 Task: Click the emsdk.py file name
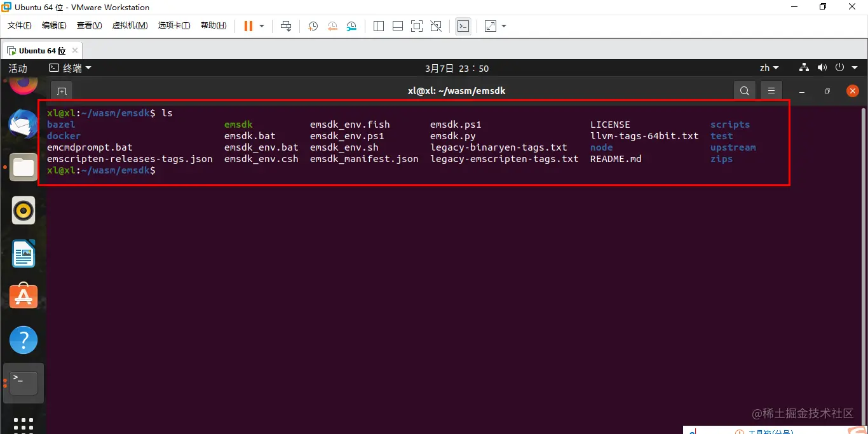tap(452, 136)
